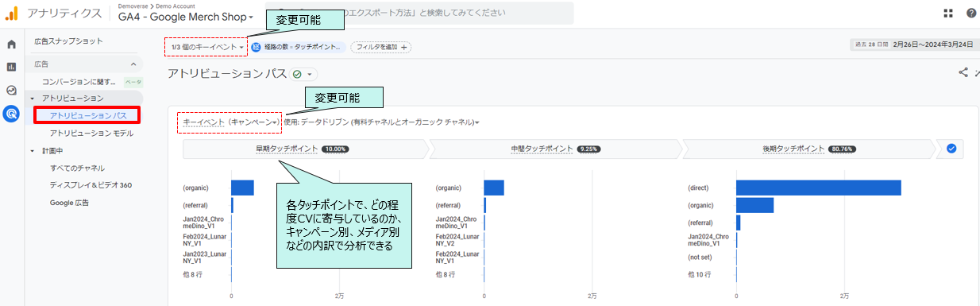Click the (referral) label in middle touchpoint chart
The width and height of the screenshot is (980, 306).
tap(449, 205)
